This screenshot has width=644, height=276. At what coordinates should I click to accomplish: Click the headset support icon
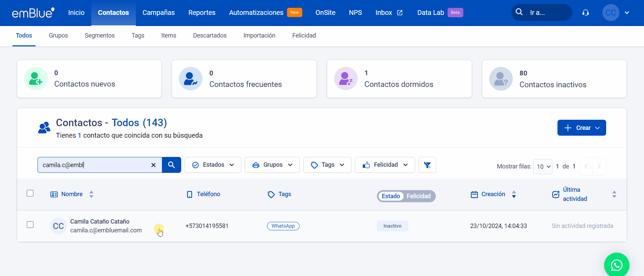[x=586, y=13]
